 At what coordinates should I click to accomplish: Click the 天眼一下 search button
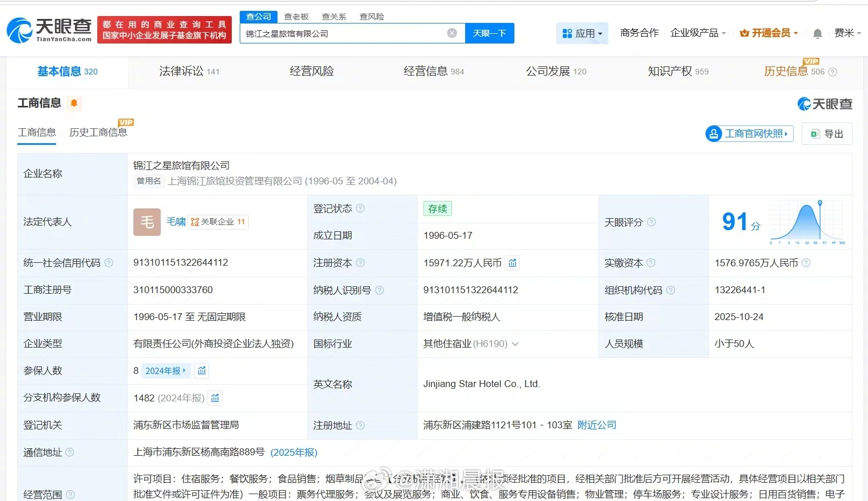click(x=490, y=33)
